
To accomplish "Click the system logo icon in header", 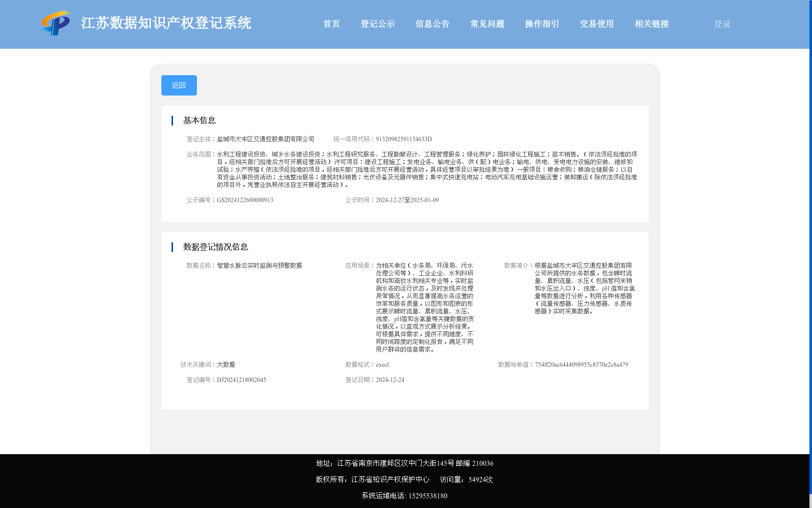I will click(56, 23).
